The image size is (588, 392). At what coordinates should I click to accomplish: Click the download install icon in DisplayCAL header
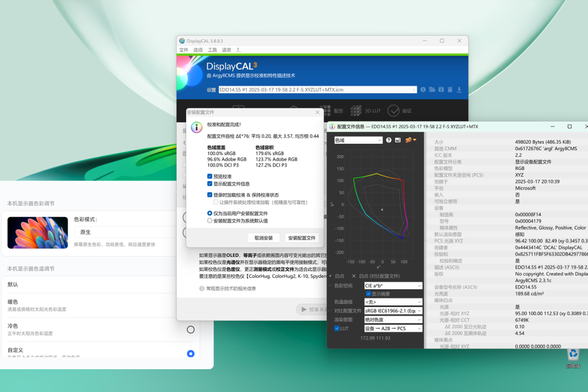459,90
